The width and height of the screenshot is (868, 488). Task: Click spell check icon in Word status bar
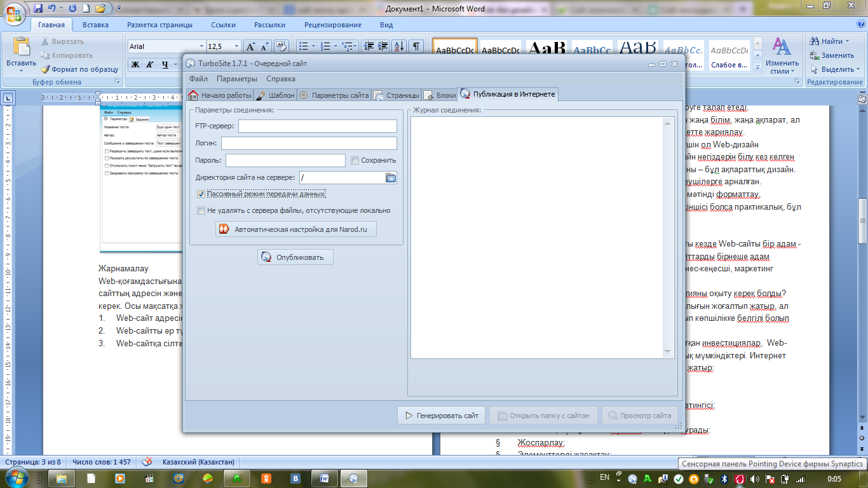147,462
